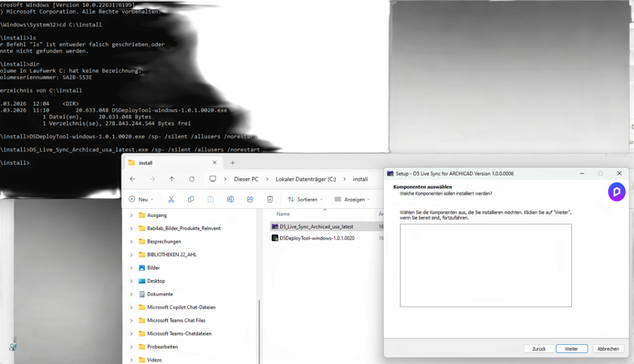Navigate back in File Explorer

[x=132, y=179]
